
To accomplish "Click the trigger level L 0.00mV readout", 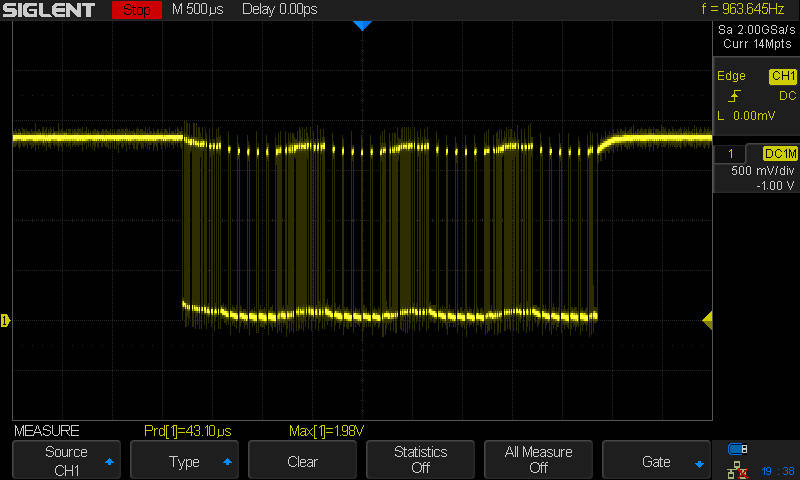I will tap(746, 116).
